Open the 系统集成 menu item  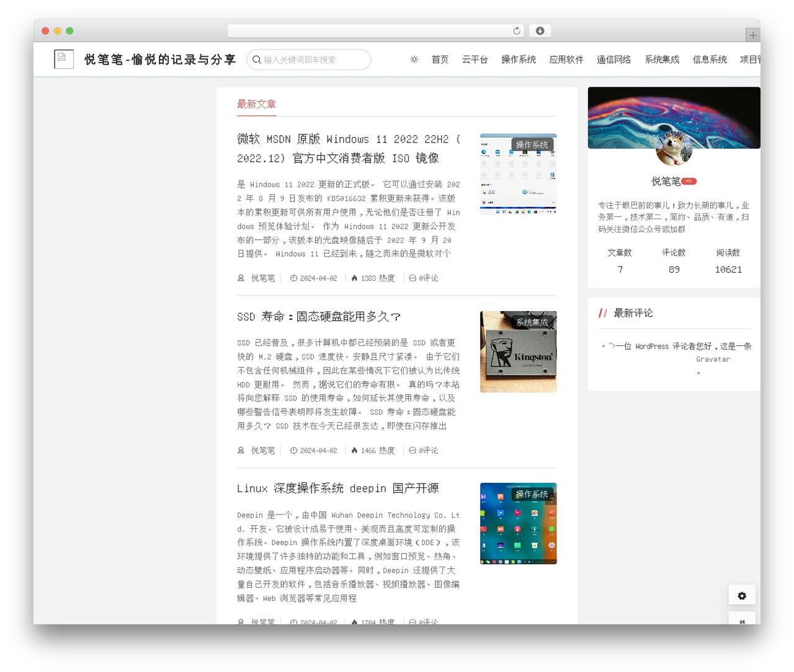662,60
